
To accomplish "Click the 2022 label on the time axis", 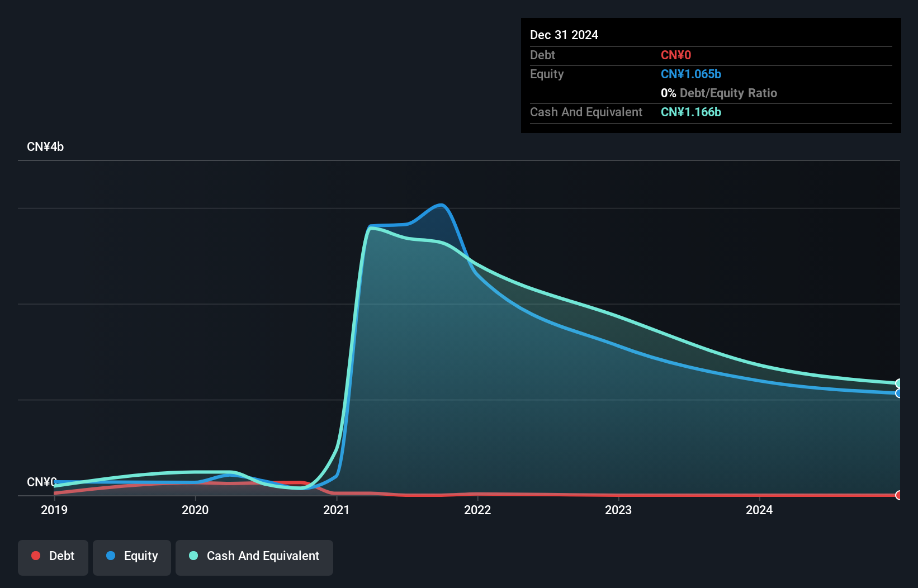I will 478,510.
